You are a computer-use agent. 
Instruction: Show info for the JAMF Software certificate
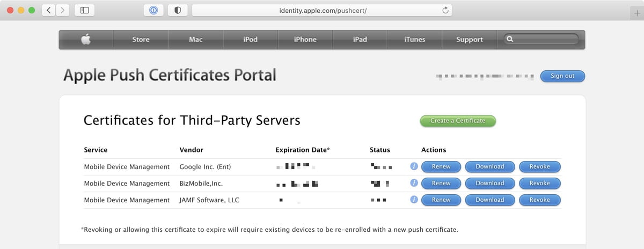click(x=414, y=200)
